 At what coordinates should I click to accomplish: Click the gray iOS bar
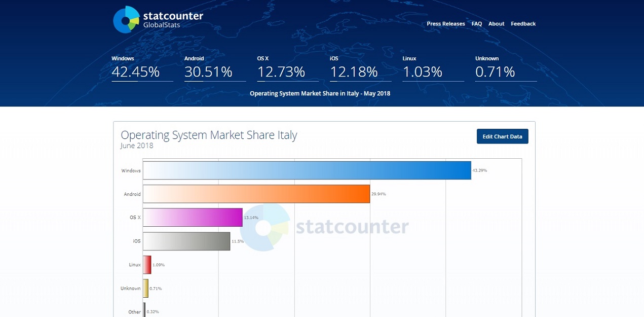coord(186,241)
